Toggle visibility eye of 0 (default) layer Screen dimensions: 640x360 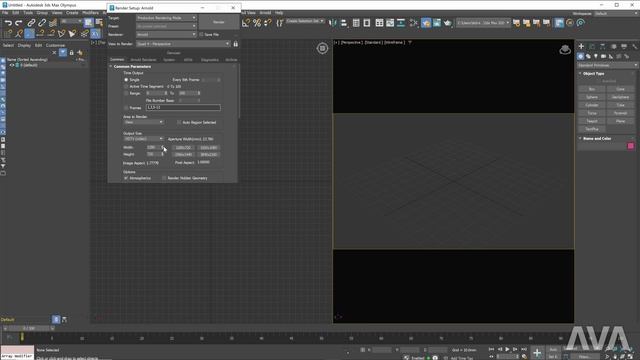[x=12, y=65]
